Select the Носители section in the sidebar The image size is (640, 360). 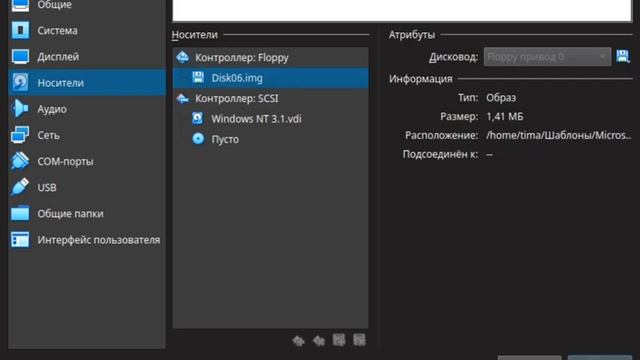click(87, 83)
